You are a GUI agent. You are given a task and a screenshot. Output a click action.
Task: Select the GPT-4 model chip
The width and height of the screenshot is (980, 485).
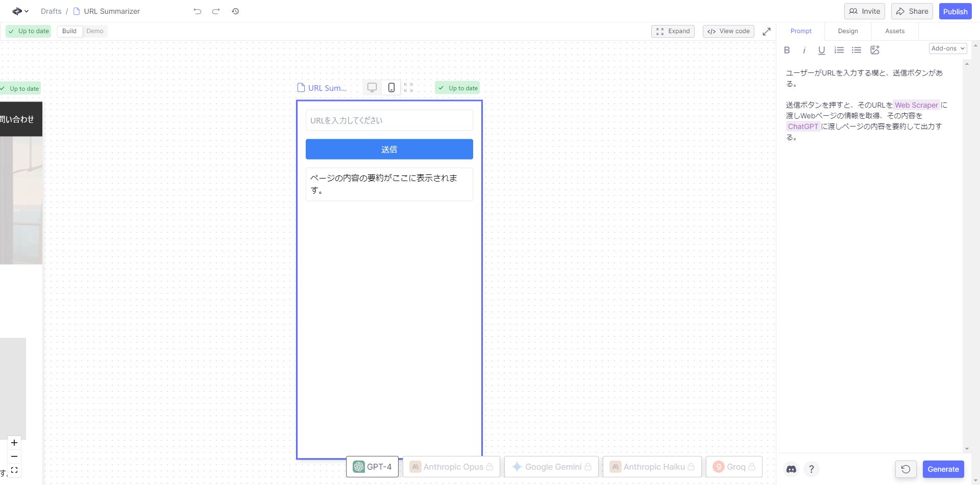[372, 466]
